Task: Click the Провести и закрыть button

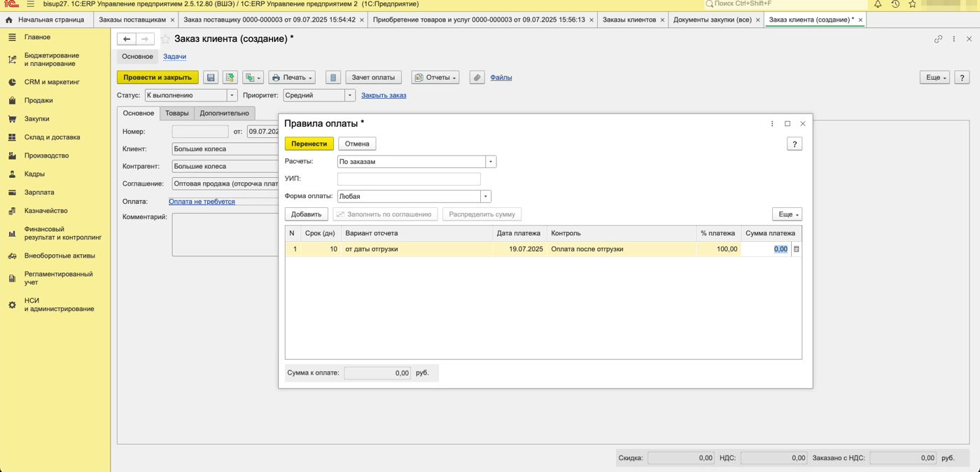Action: 157,78
